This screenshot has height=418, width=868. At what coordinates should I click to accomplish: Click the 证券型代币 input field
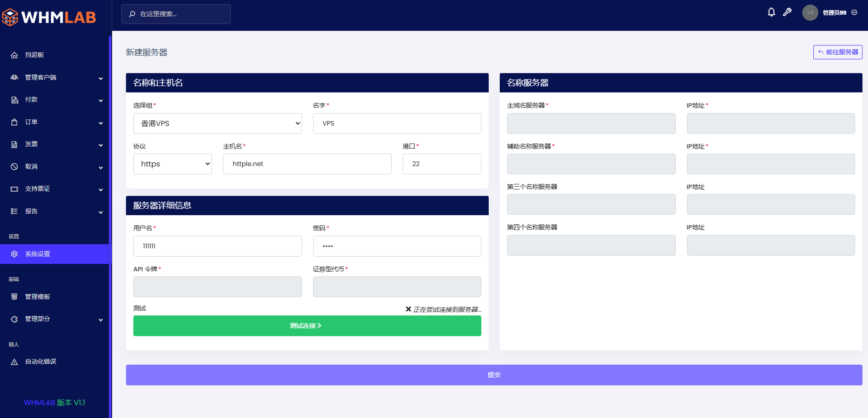pyautogui.click(x=397, y=286)
